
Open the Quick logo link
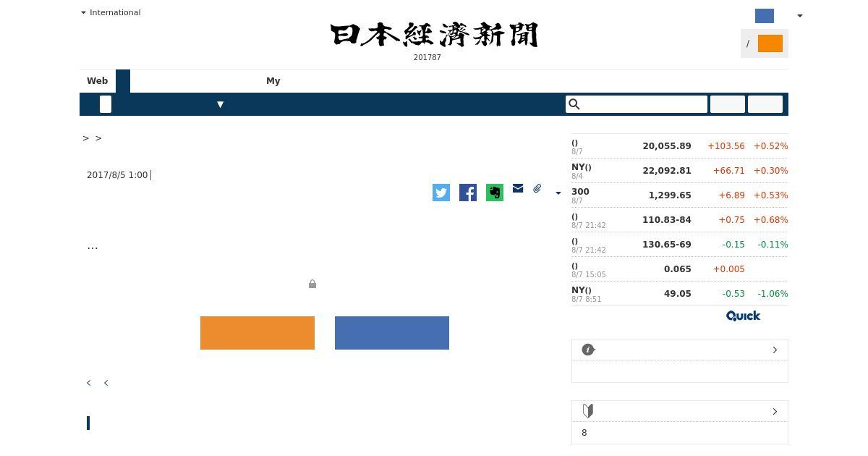(743, 316)
